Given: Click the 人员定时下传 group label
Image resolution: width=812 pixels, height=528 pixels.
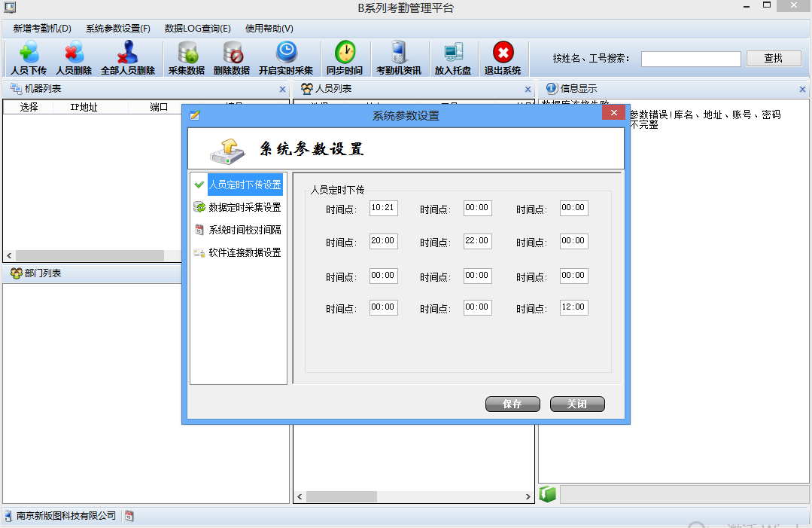Looking at the screenshot, I should 337,190.
